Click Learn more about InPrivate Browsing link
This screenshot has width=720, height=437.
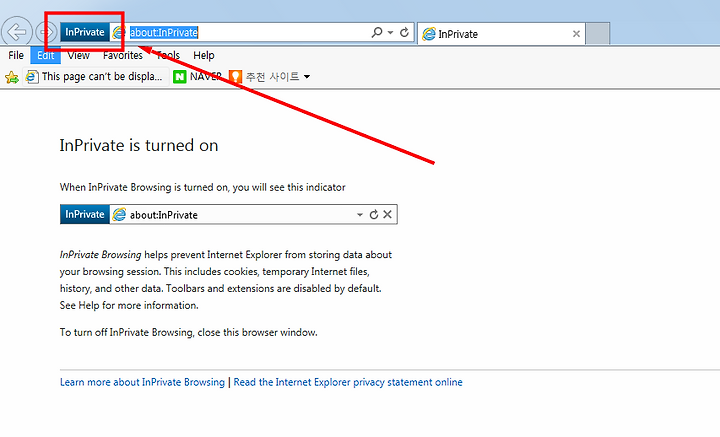[142, 382]
